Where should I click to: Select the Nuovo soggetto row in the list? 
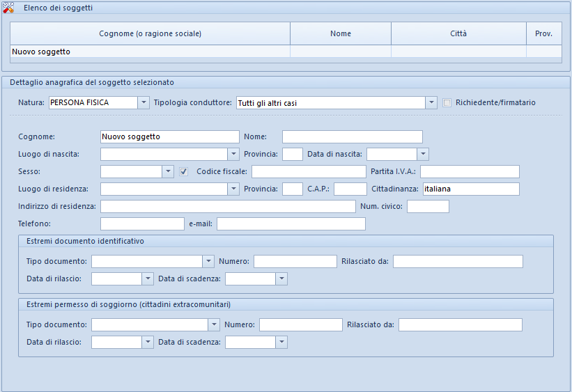pyautogui.click(x=286, y=52)
